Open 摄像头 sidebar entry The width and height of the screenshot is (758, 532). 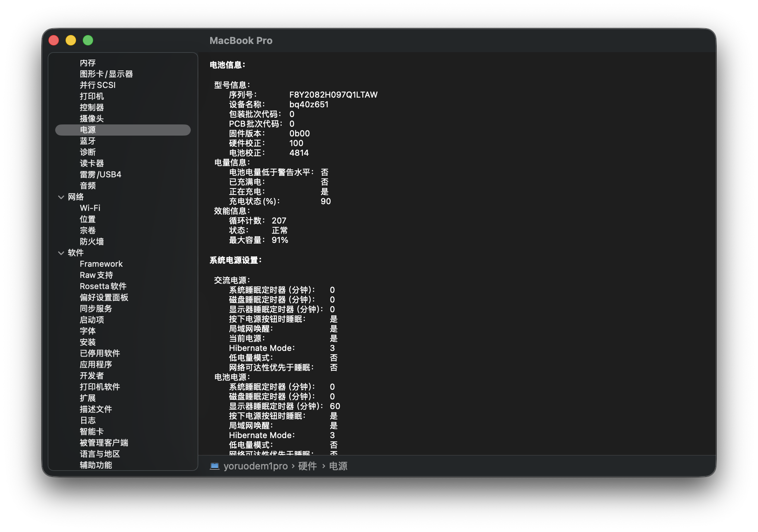coord(92,119)
